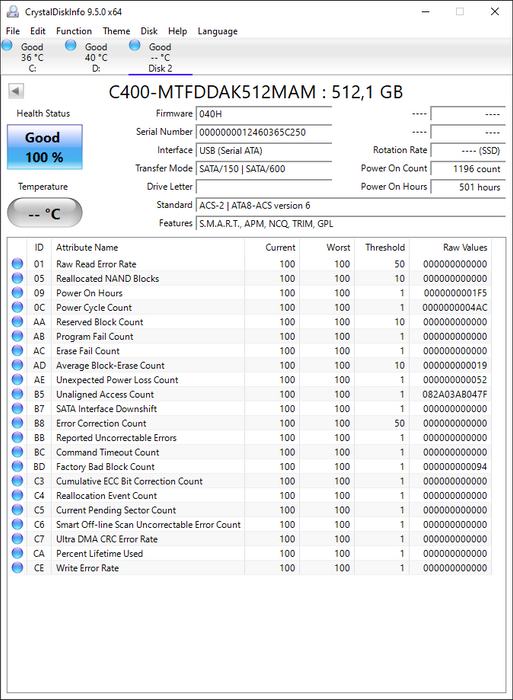The image size is (513, 700).
Task: Open the Function menu
Action: click(x=74, y=31)
